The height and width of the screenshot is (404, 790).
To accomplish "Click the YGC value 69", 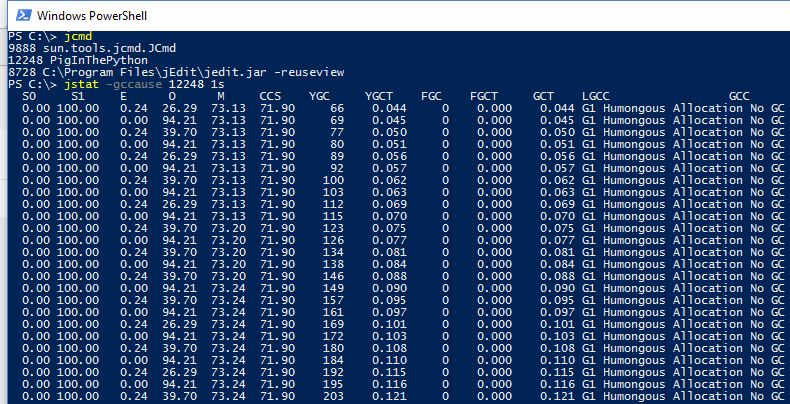I will [337, 120].
